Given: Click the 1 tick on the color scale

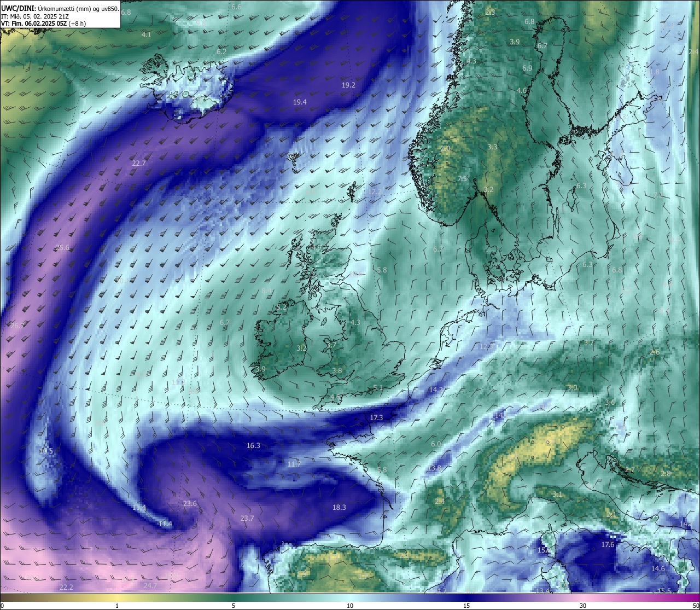Looking at the screenshot, I should (117, 606).
